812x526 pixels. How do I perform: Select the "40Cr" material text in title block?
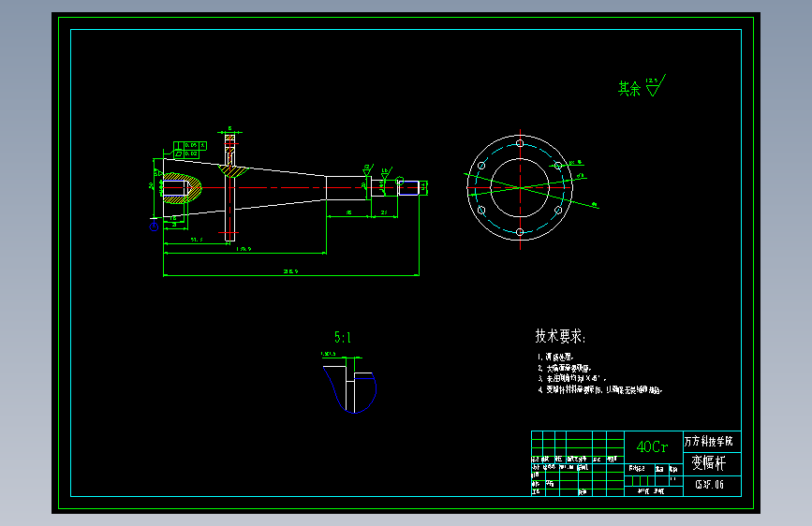(652, 446)
